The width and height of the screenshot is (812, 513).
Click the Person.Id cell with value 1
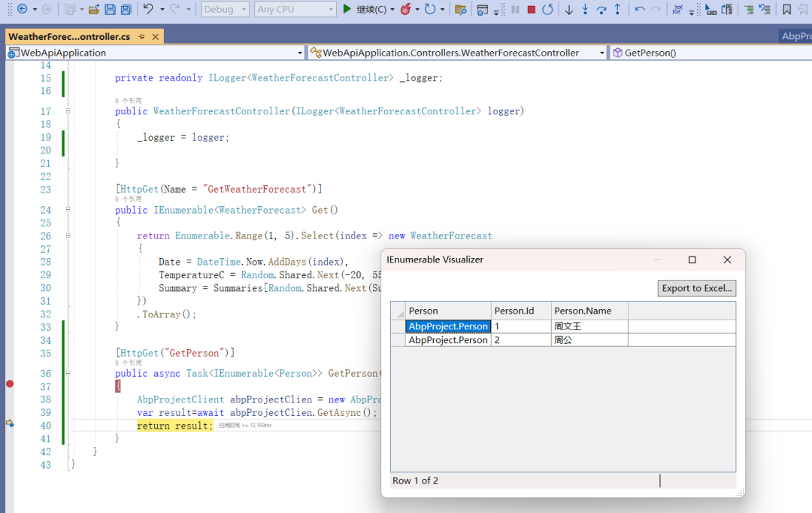(522, 326)
